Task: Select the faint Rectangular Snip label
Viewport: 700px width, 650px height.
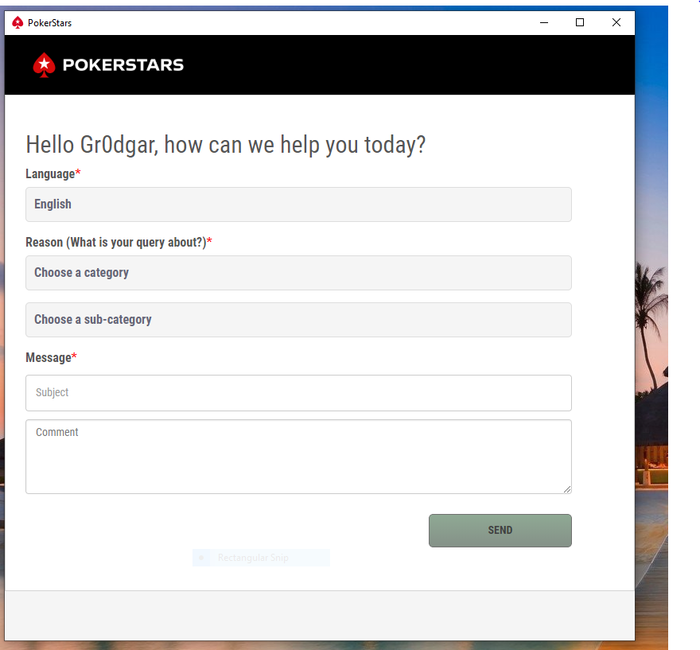Action: coord(253,558)
